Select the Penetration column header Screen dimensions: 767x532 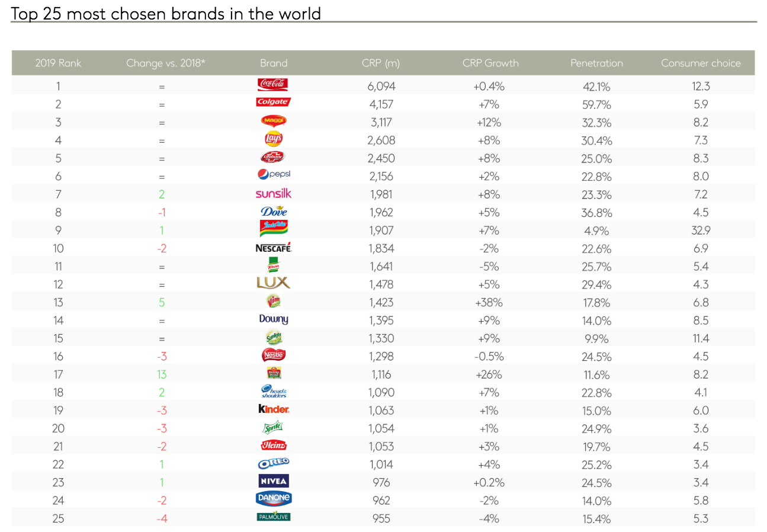(x=596, y=63)
